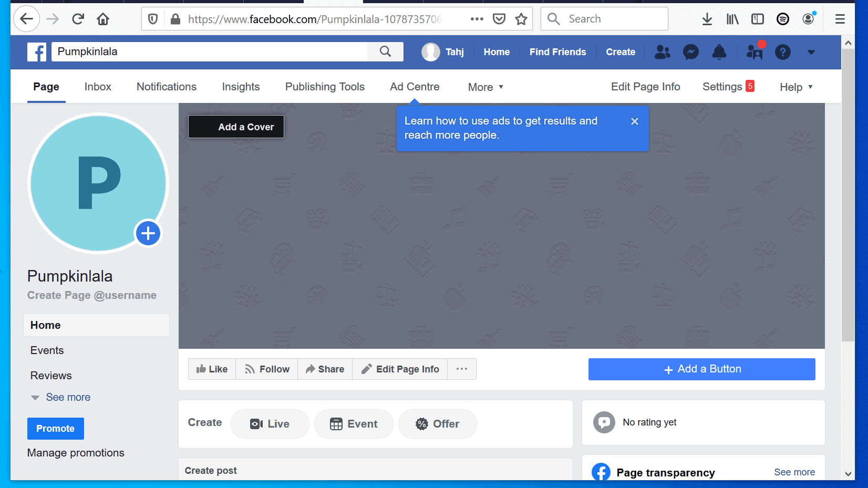Select Events in the left sidebar
The image size is (868, 488).
coord(47,350)
